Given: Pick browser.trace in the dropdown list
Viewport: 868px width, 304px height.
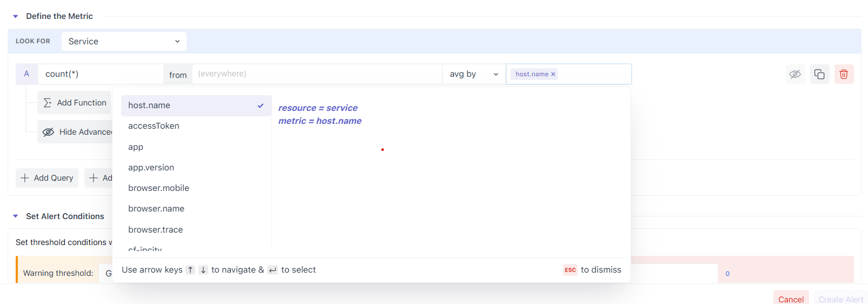Looking at the screenshot, I should 155,230.
